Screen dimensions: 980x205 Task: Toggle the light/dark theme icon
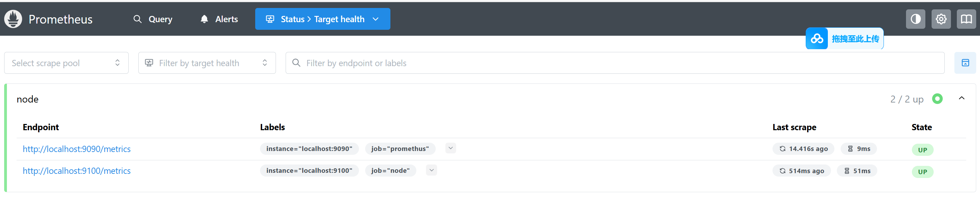click(915, 19)
